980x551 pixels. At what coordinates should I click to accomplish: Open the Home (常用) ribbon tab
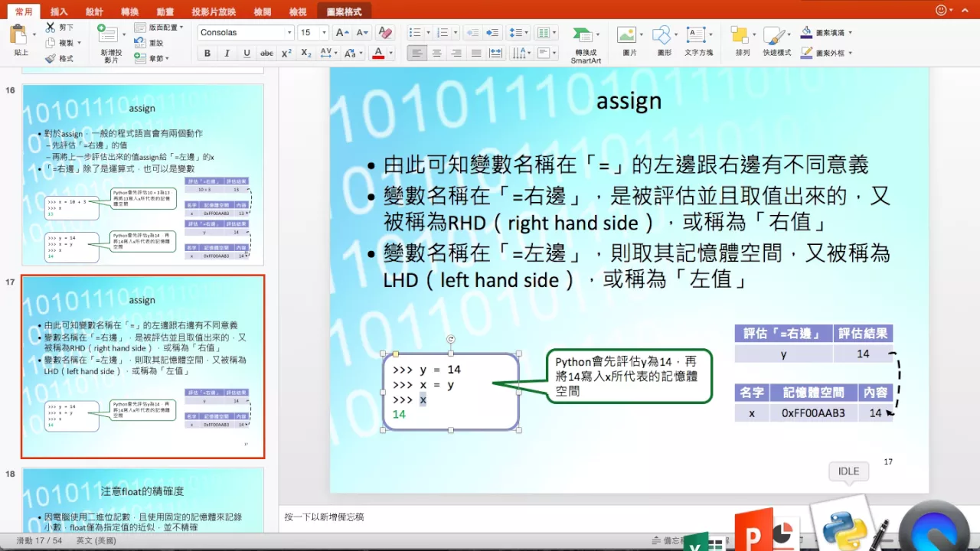click(24, 11)
